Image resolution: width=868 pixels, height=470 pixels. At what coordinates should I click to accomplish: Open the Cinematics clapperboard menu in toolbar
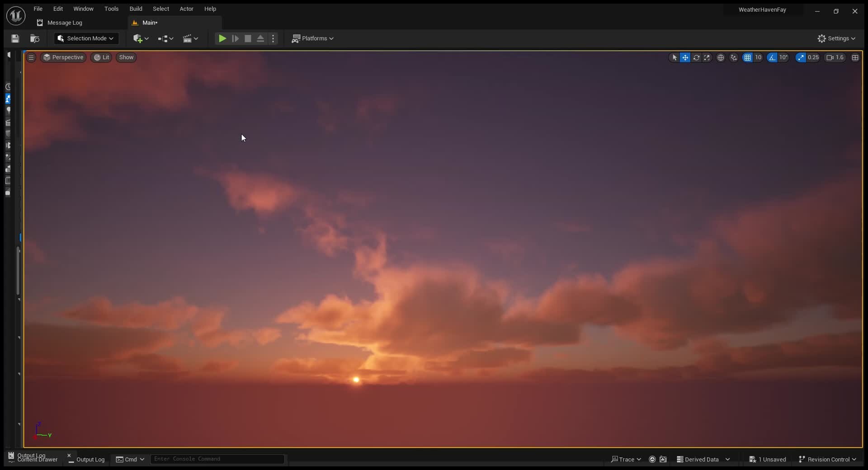[190, 38]
